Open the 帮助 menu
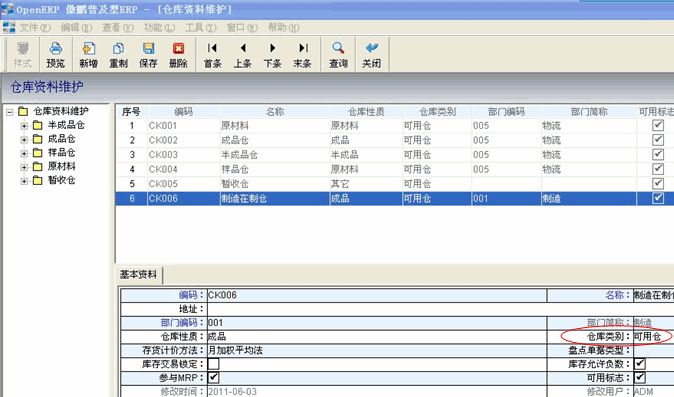 [283, 28]
